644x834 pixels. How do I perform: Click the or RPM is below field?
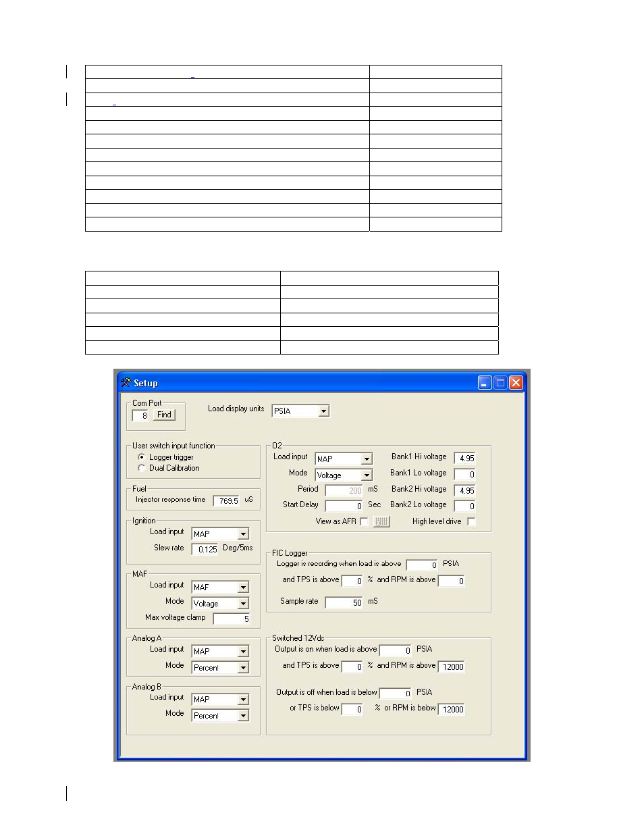pyautogui.click(x=452, y=710)
